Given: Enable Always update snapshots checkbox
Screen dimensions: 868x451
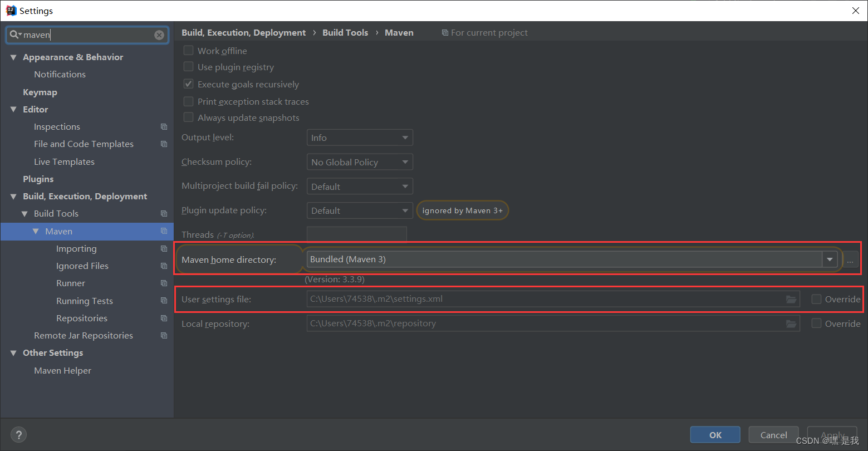Looking at the screenshot, I should (x=189, y=117).
